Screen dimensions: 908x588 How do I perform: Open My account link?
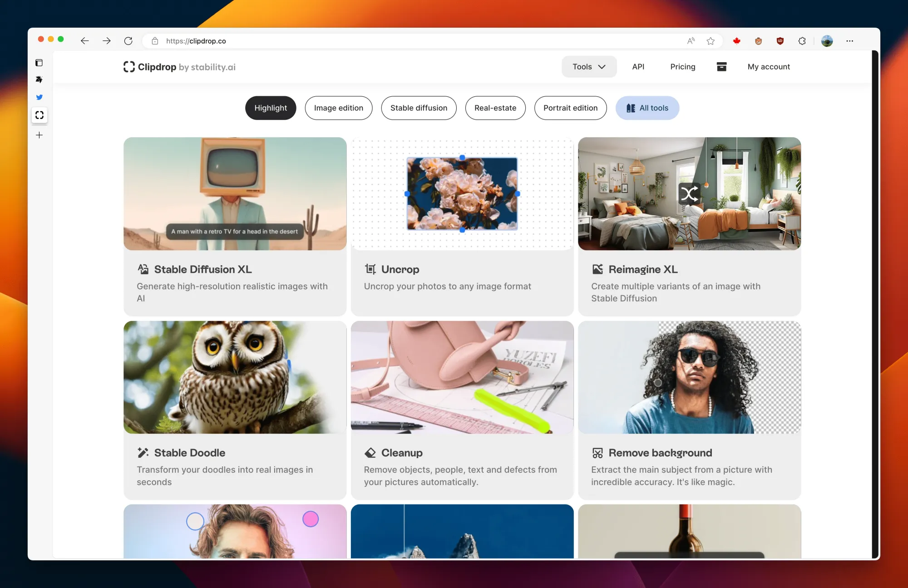(x=768, y=67)
